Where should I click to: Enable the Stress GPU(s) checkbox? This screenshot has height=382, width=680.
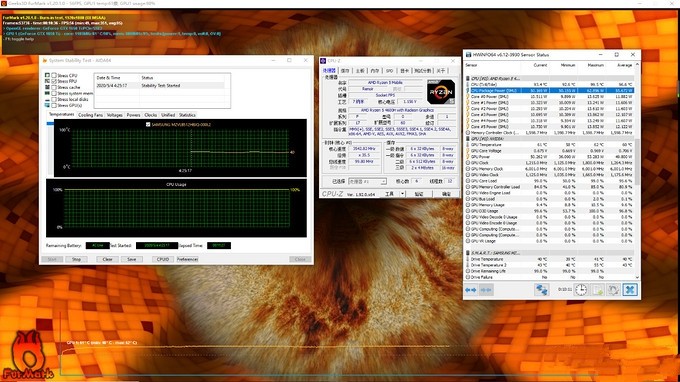(x=54, y=105)
